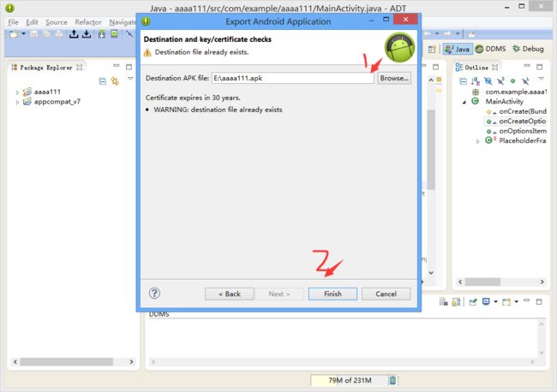Toggle Link with Editor in Package Explorer
Image resolution: width=557 pixels, height=392 pixels.
[x=115, y=81]
